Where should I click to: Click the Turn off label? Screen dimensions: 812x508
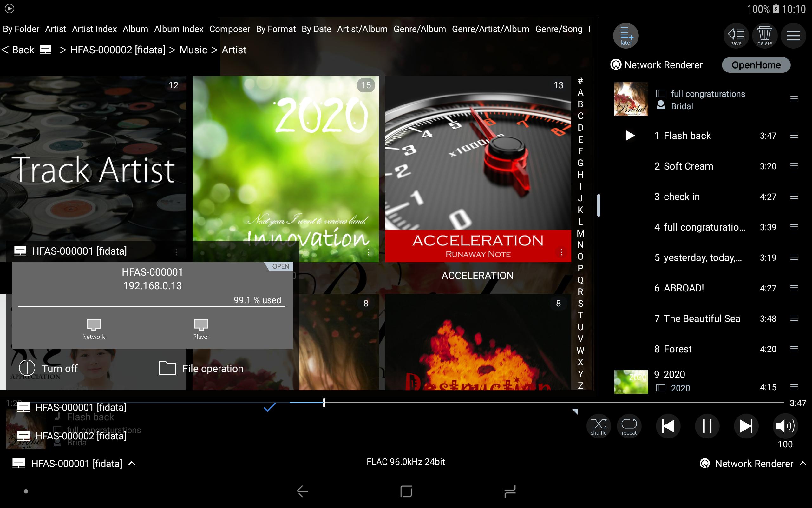click(60, 369)
